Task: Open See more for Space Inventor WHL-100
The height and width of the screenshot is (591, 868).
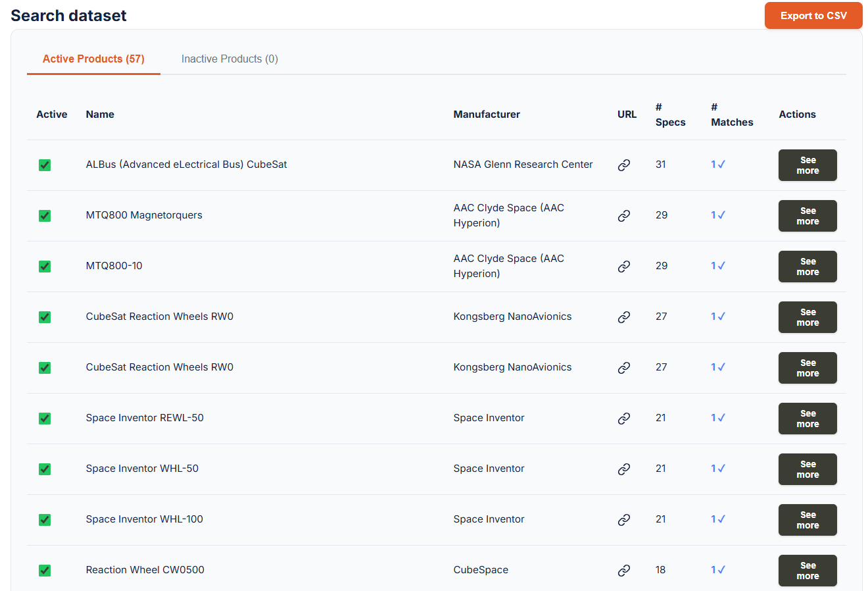Action: coord(808,520)
